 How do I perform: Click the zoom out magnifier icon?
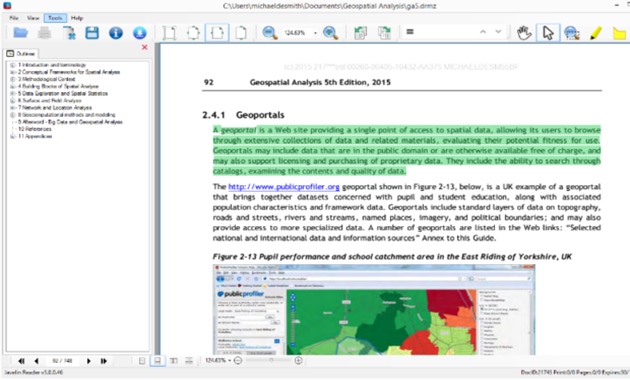[x=270, y=33]
